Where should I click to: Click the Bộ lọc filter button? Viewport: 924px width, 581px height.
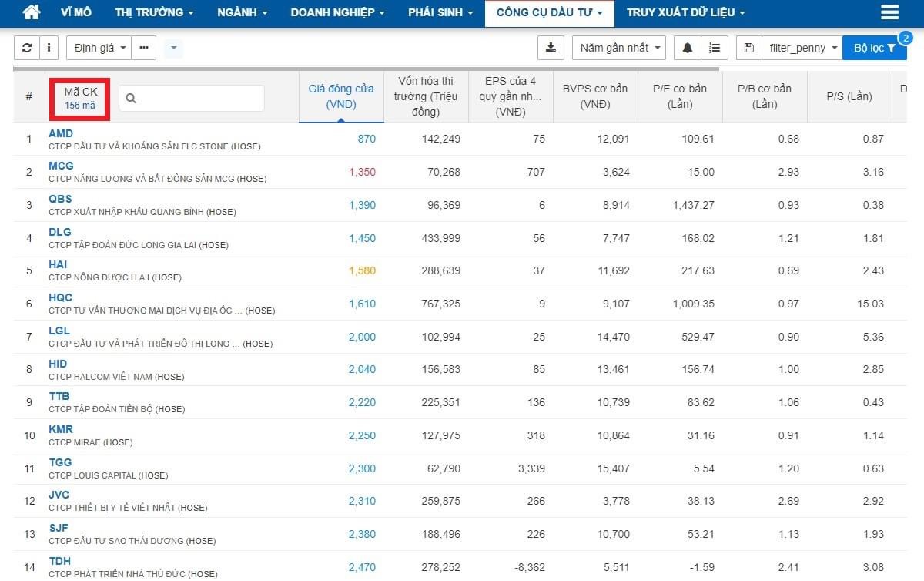[874, 48]
